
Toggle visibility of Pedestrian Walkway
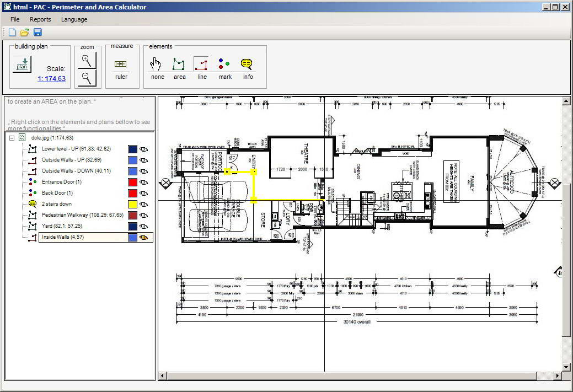(x=143, y=215)
